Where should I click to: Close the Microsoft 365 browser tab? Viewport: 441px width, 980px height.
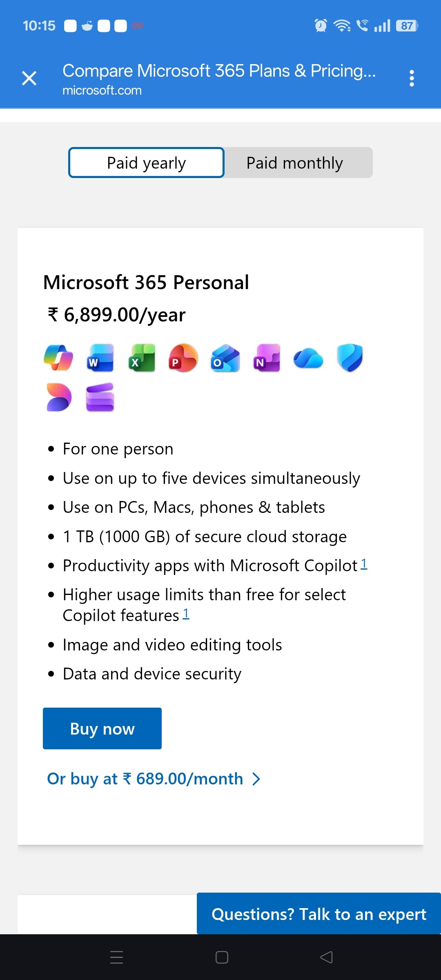(29, 78)
